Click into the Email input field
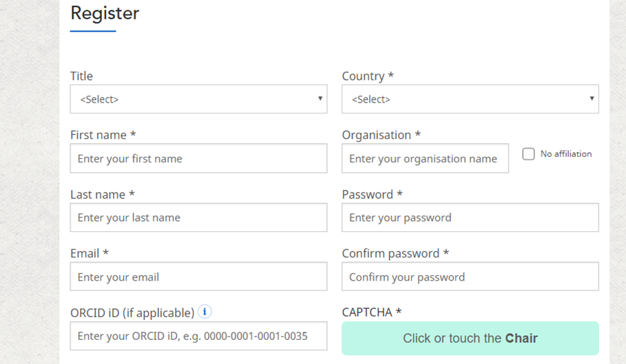This screenshot has width=626, height=364. (x=198, y=277)
